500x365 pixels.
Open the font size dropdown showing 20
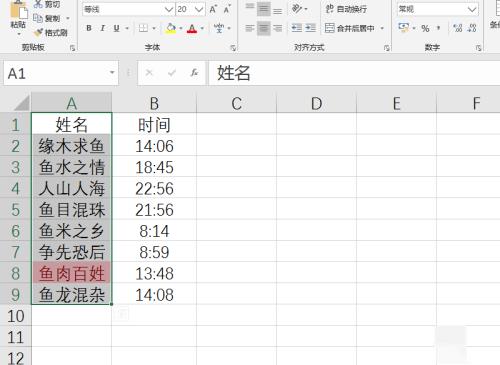point(199,9)
